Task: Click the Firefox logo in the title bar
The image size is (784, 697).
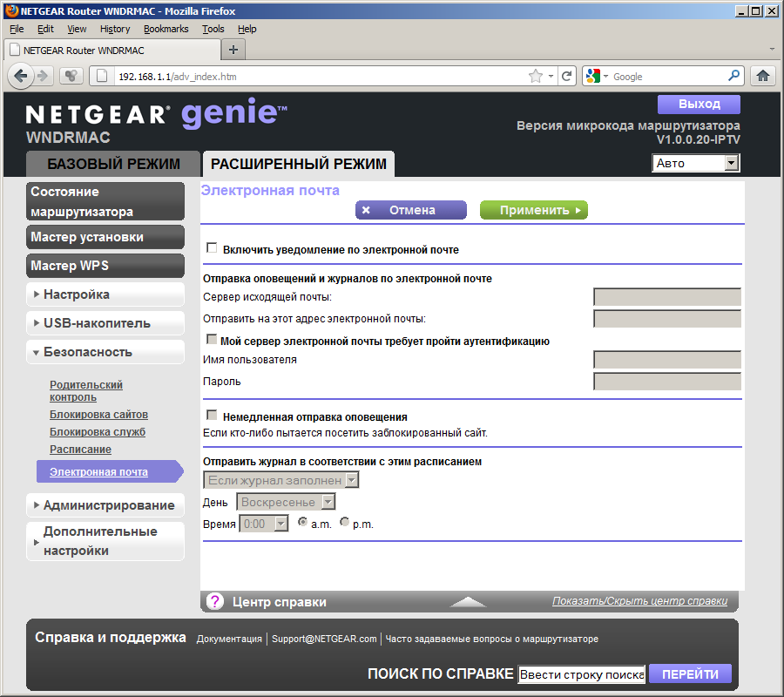Action: tap(11, 10)
